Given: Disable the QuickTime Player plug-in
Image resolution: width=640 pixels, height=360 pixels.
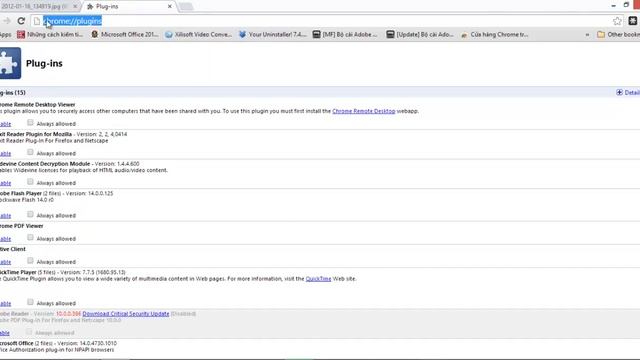Looking at the screenshot, I should coord(5,304).
